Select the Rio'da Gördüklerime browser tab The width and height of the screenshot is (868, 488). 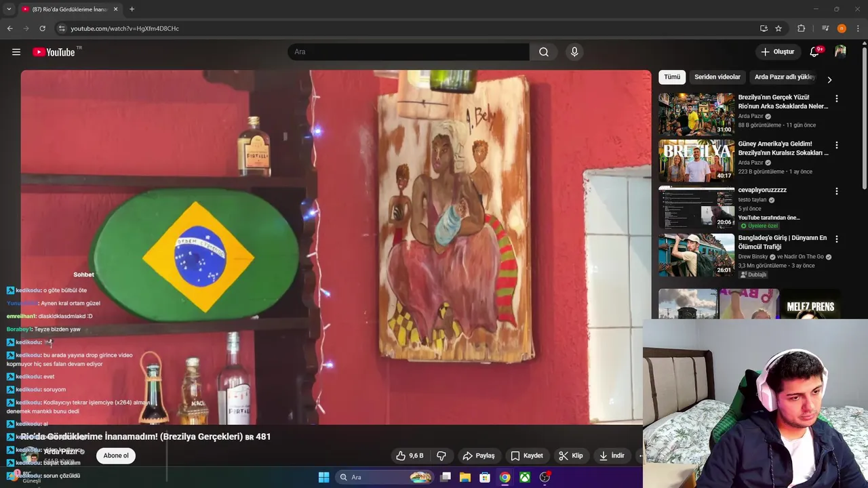pos(69,9)
